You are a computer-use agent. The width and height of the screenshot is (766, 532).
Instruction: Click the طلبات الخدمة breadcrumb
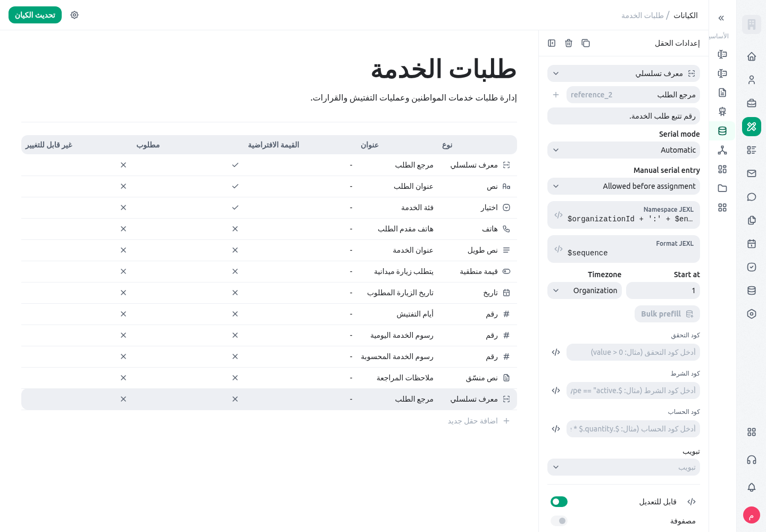643,15
